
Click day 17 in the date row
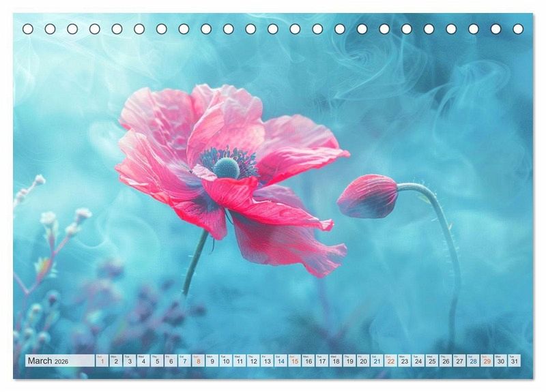pos(321,361)
